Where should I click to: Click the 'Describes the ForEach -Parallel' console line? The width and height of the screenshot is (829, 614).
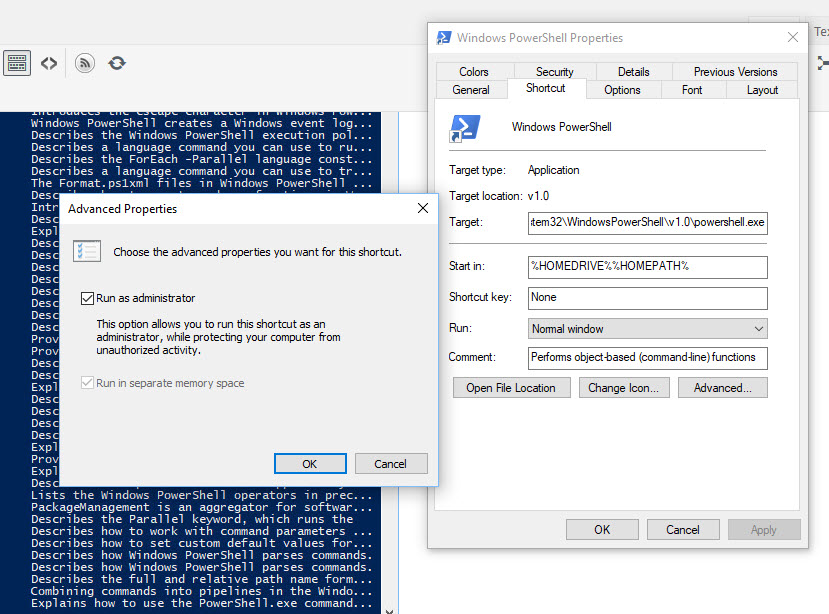(201, 159)
